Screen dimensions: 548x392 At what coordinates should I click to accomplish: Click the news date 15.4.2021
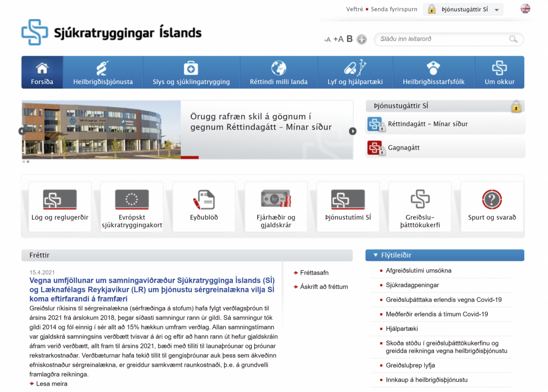(x=42, y=272)
